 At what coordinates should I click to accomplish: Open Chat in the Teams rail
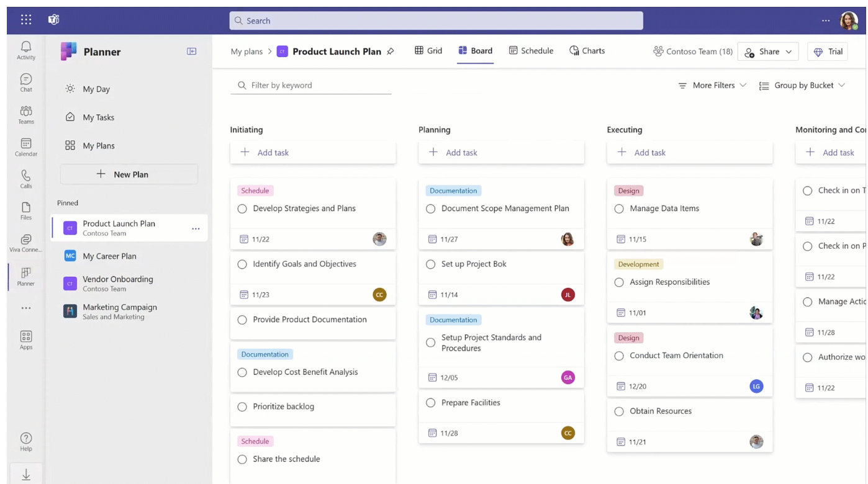coord(26,83)
